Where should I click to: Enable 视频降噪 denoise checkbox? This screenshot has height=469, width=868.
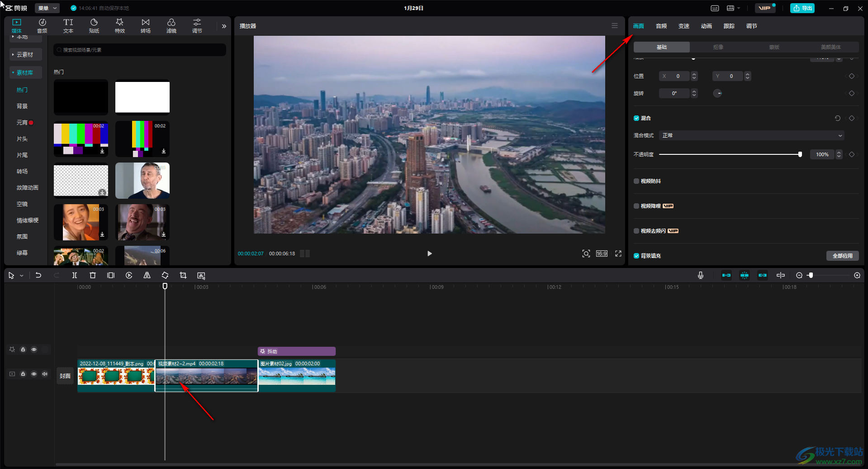coord(636,206)
